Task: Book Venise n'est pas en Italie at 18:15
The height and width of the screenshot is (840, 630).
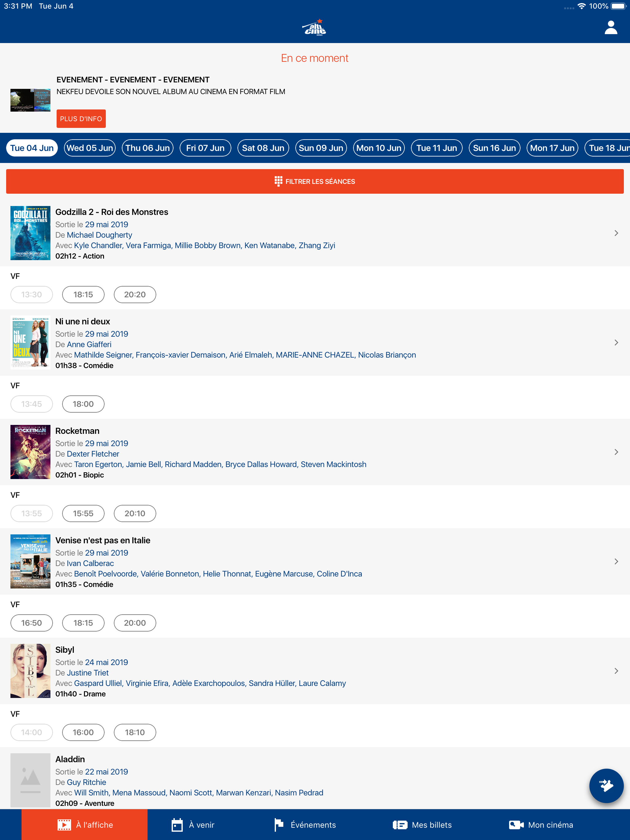Action: 83,622
